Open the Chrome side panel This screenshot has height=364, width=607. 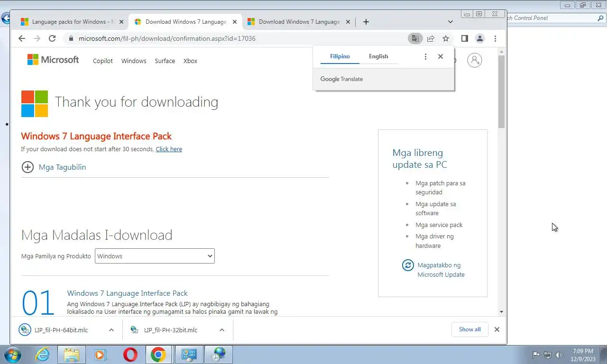tap(465, 38)
